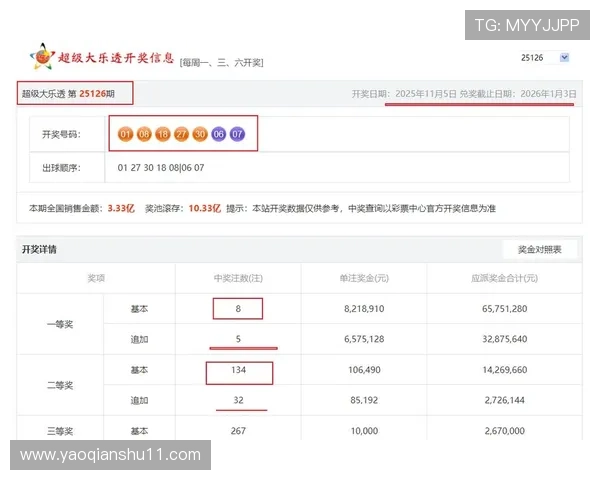Click the [每周一、三、六开奖] schedule note
The height and width of the screenshot is (480, 600).
tap(222, 62)
